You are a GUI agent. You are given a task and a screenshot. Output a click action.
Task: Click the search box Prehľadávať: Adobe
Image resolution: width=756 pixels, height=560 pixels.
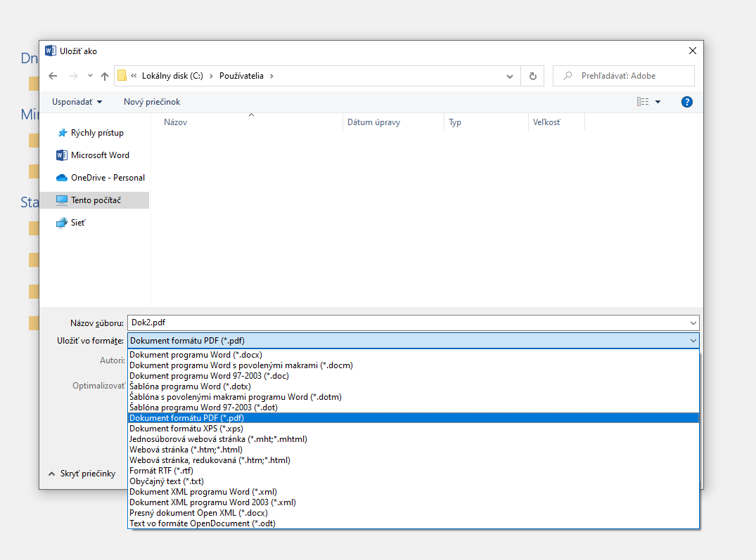click(x=624, y=76)
